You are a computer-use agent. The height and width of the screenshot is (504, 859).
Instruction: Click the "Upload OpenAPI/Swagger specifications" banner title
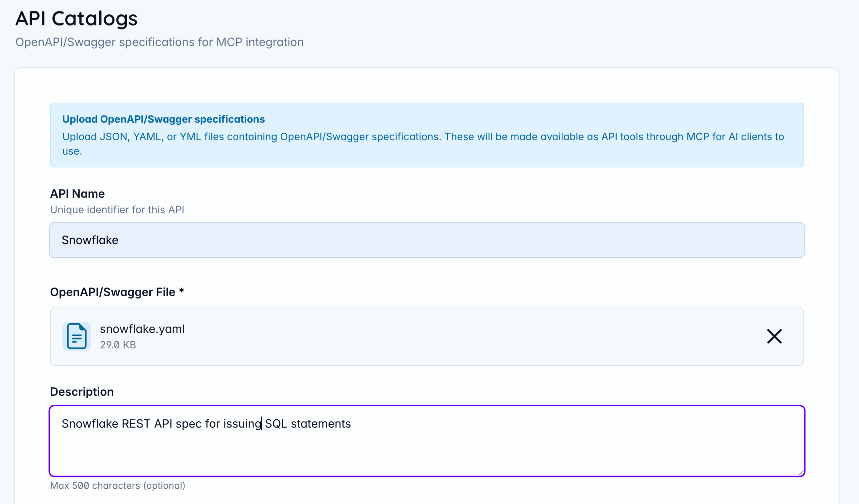coord(163,119)
